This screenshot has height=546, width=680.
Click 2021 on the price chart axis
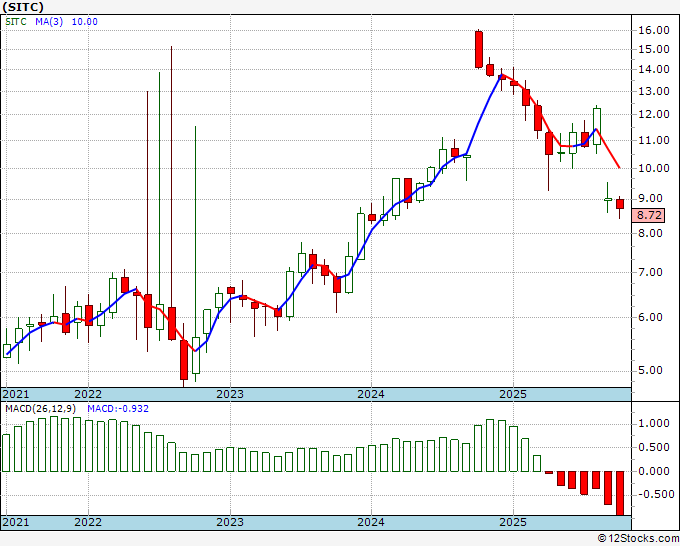click(x=16, y=394)
